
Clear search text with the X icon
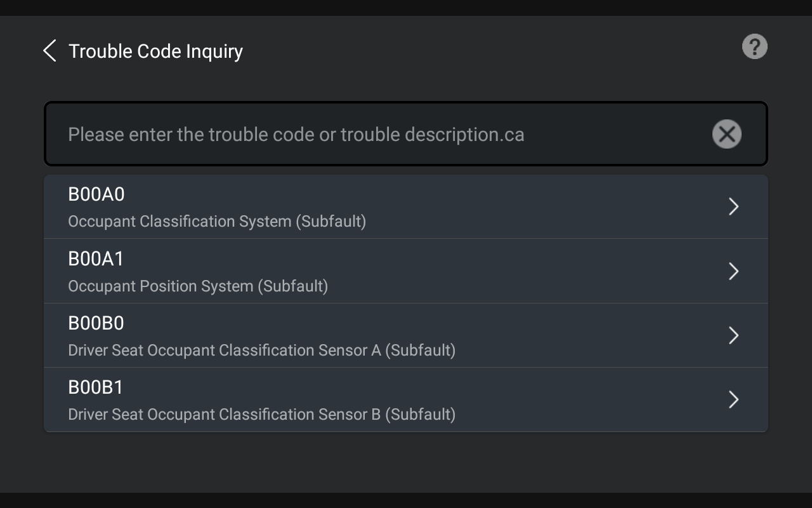tap(727, 134)
